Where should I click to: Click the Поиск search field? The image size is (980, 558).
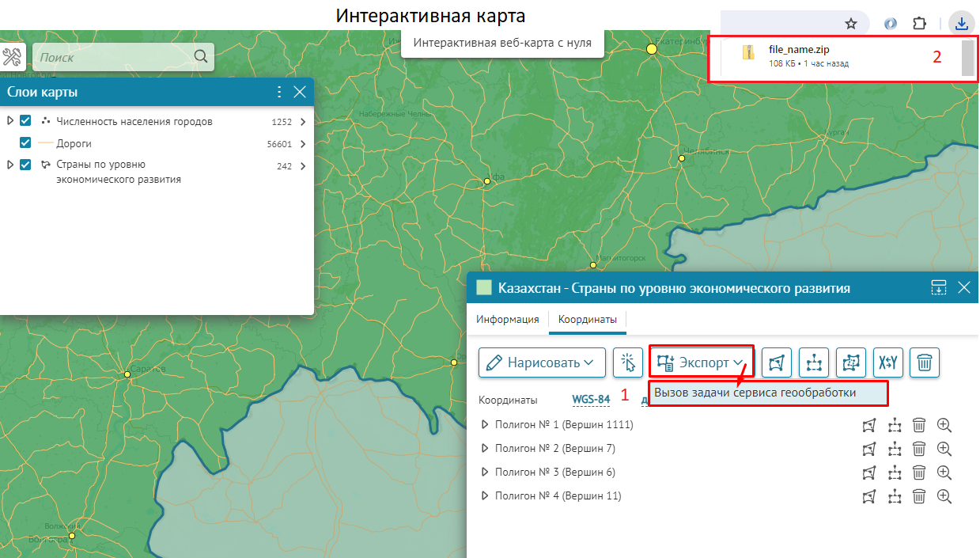click(x=111, y=57)
